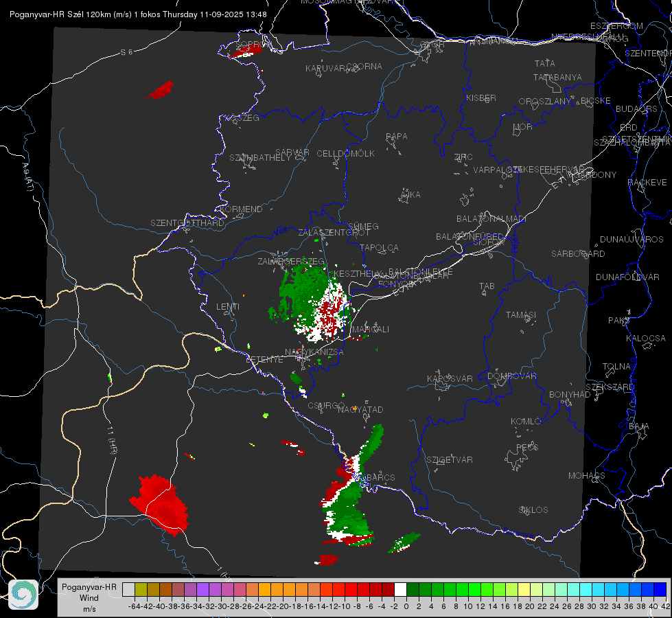Select the gray swatch at legend's left end
The height and width of the screenshot is (618, 672).
coord(128,589)
